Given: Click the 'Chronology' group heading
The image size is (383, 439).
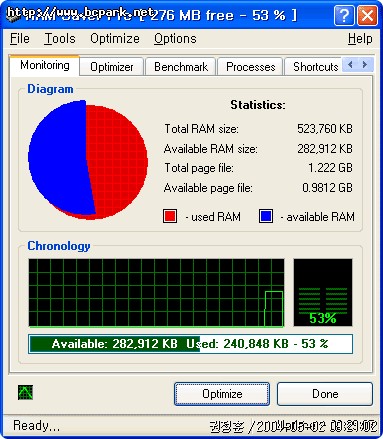Looking at the screenshot, I should 59,246.
